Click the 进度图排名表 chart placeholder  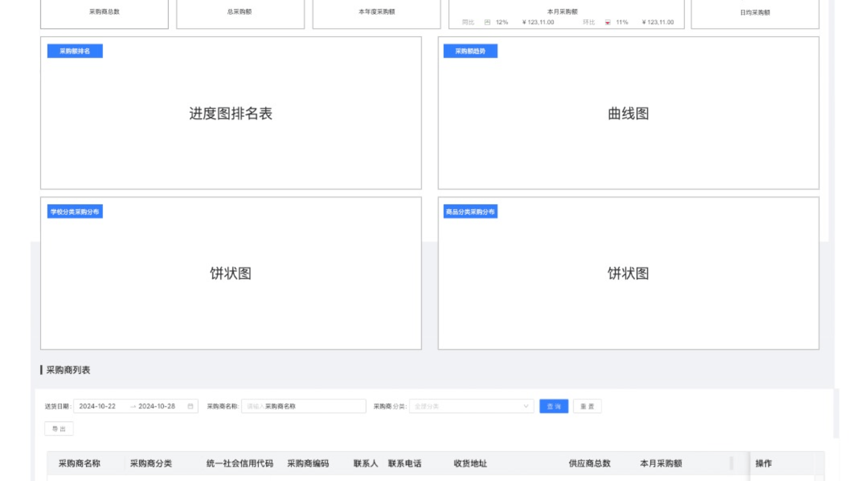click(x=231, y=113)
